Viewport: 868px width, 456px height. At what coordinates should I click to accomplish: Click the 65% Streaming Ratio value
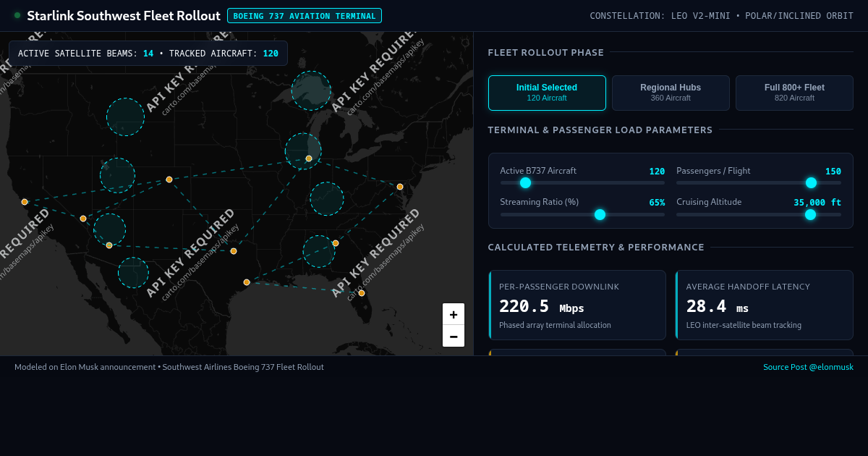(x=657, y=203)
